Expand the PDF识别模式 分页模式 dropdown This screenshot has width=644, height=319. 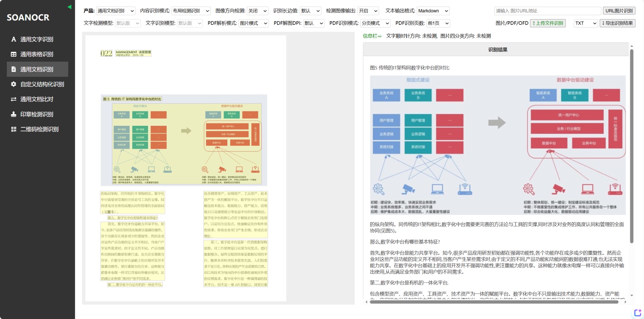375,23
